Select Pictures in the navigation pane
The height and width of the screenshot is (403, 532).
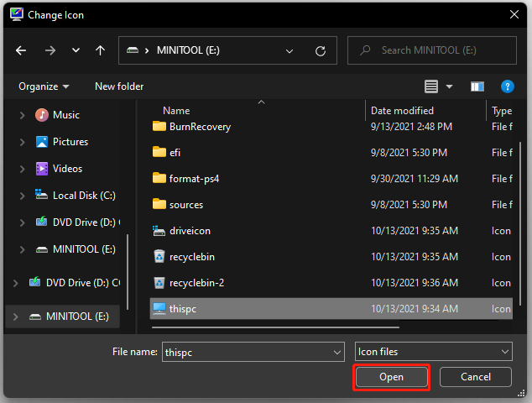click(70, 142)
